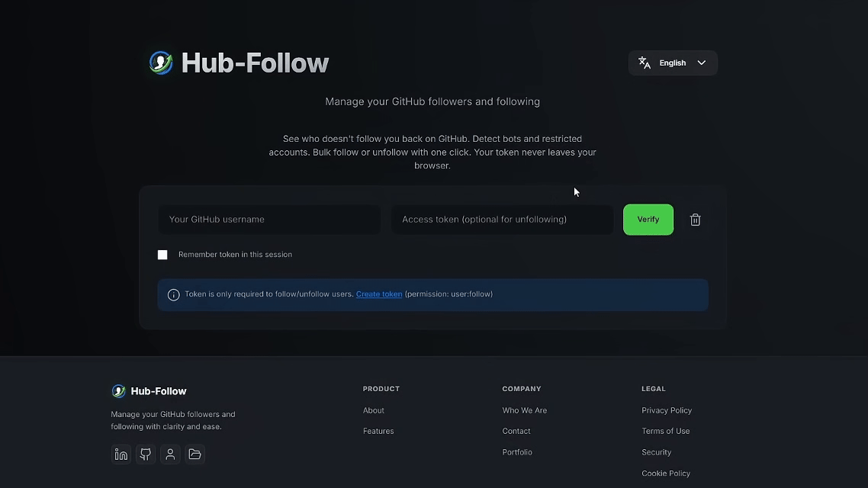This screenshot has height=488, width=868.
Task: Click the footer Hub-Follow brand name text
Action: coord(159,391)
